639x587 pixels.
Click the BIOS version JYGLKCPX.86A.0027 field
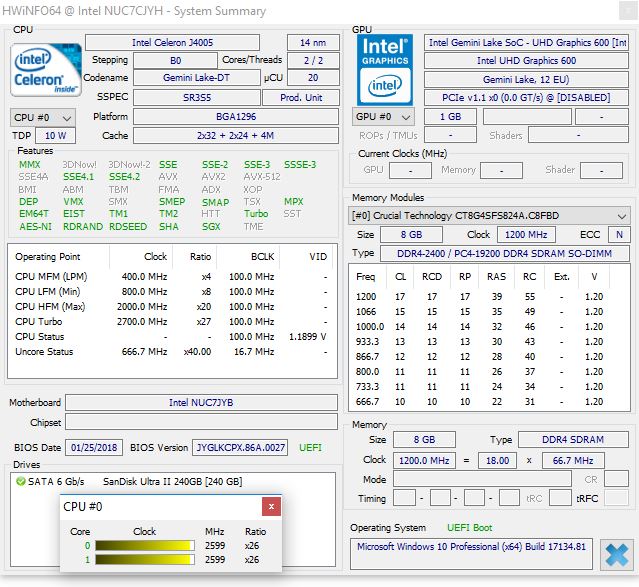(240, 447)
